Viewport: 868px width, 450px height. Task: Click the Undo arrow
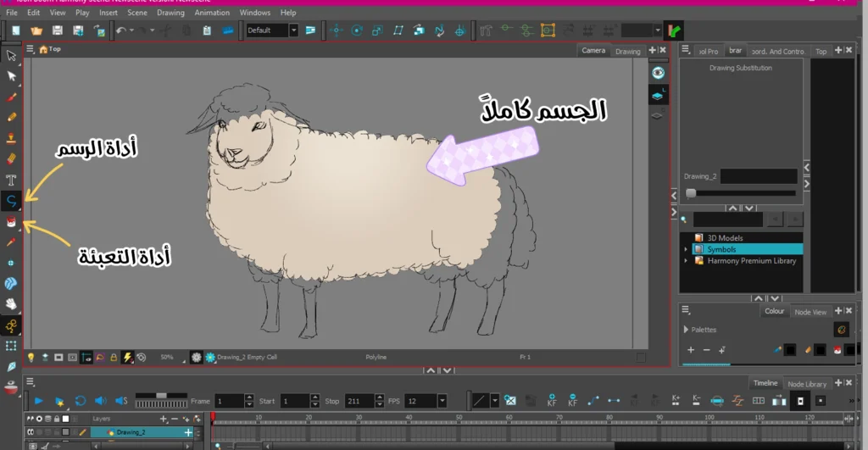(x=120, y=31)
